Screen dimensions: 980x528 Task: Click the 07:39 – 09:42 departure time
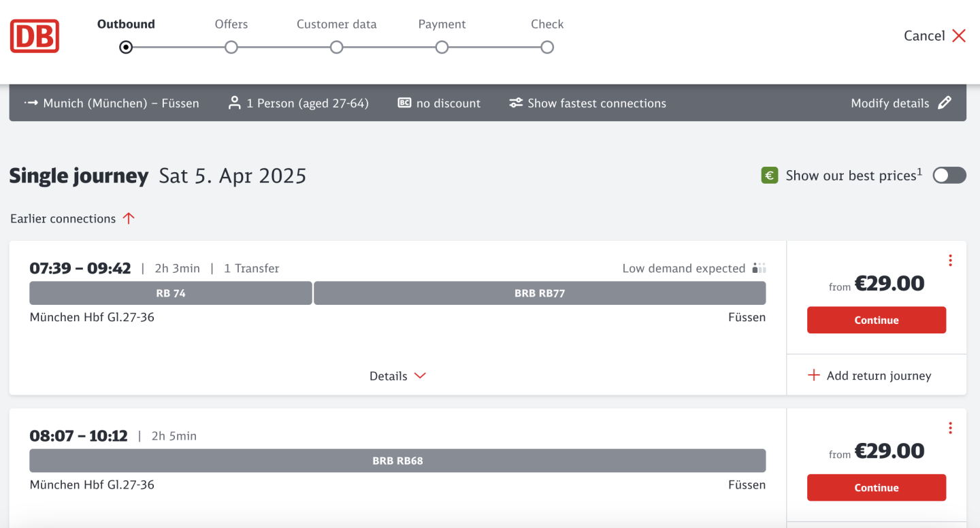tap(80, 268)
